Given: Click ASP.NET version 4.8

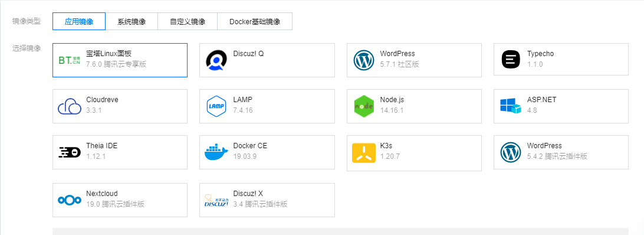Looking at the screenshot, I should click(x=533, y=110).
